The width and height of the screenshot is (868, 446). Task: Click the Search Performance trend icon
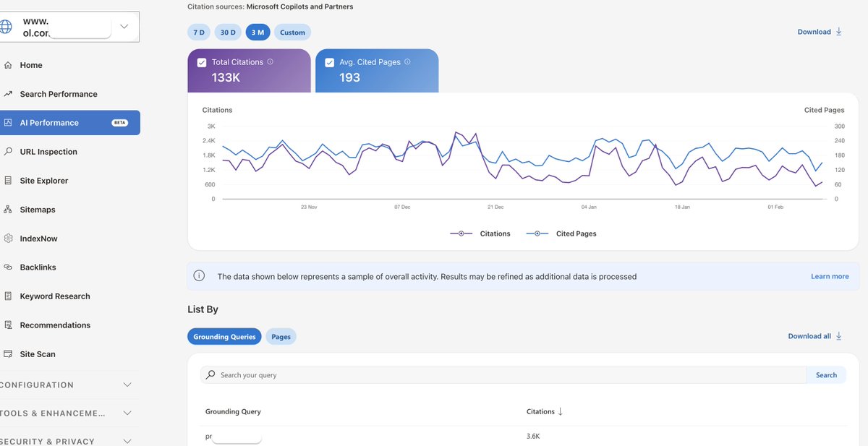(8, 94)
